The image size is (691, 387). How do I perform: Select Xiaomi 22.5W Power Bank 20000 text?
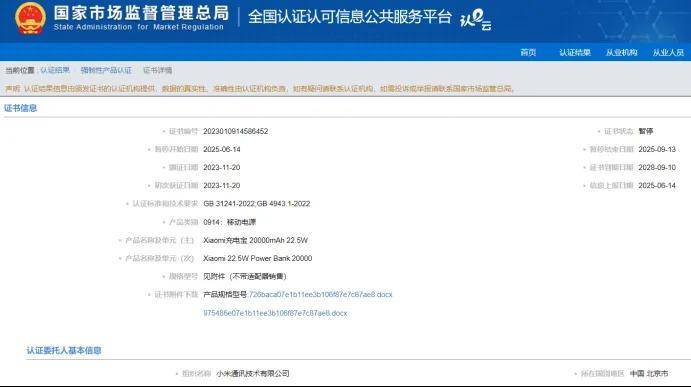tap(257, 258)
